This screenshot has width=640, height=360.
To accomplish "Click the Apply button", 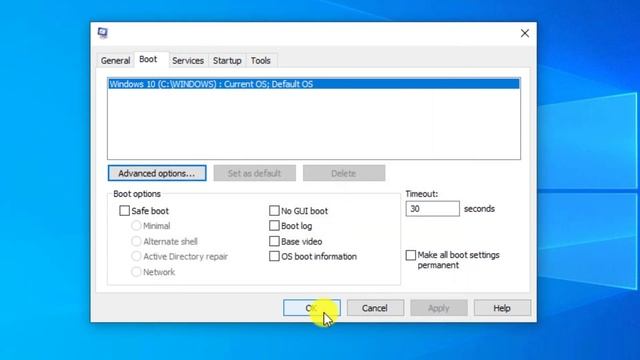I will tap(439, 308).
